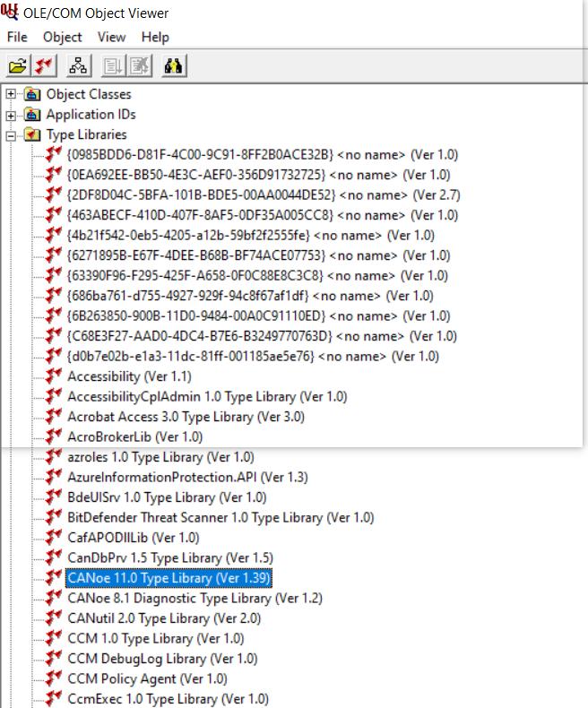Viewport: 588px width, 708px height.
Task: Open the View menu
Action: (x=111, y=37)
